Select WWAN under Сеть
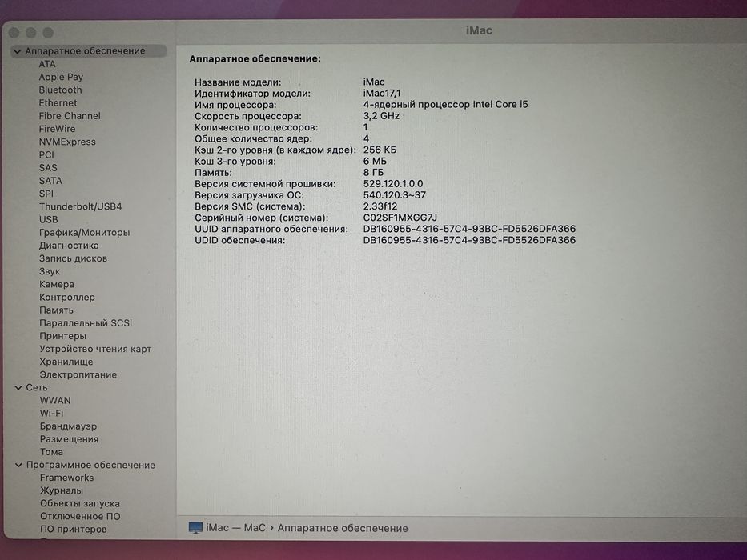 click(x=55, y=401)
